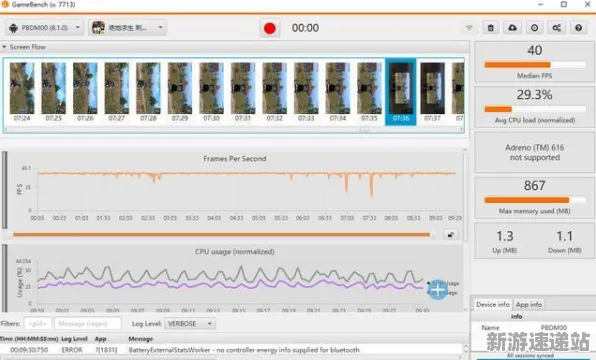Toggle the lock icon beside FPS slider
The width and height of the screenshot is (596, 360).
pos(450,235)
